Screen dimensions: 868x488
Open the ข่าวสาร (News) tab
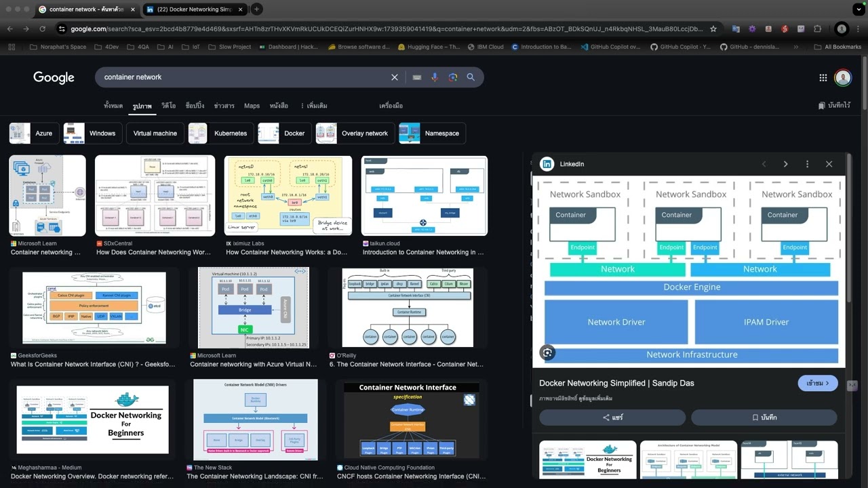pos(224,106)
